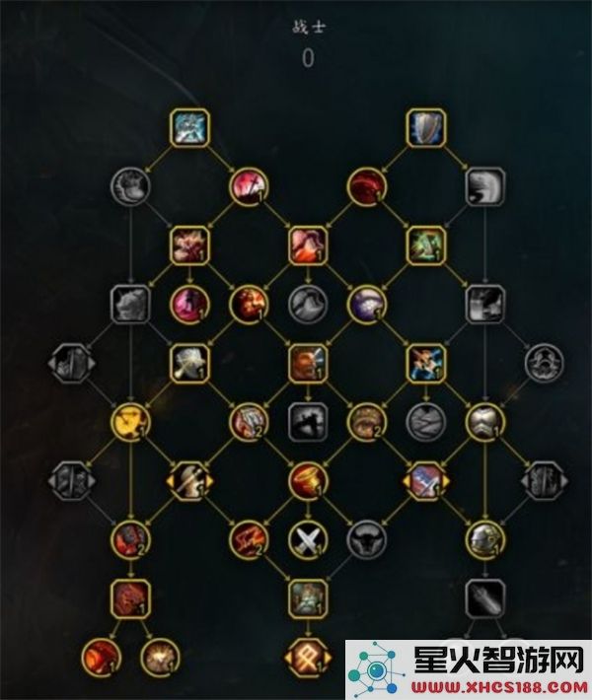This screenshot has height=700, width=592.
Task: Click the 战士 class title
Action: pos(309,27)
